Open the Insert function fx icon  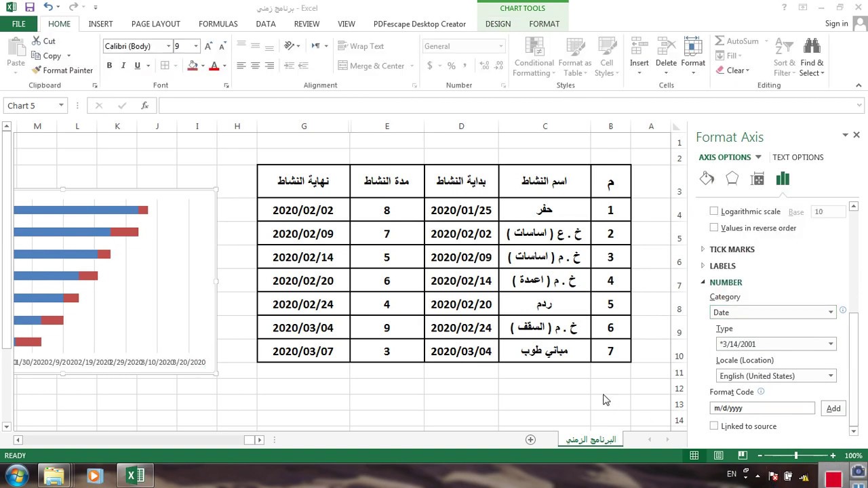[x=144, y=106]
